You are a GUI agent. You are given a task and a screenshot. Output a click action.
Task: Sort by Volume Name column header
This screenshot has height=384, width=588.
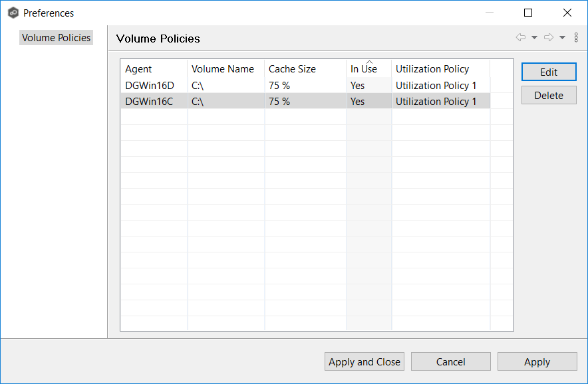tap(225, 69)
